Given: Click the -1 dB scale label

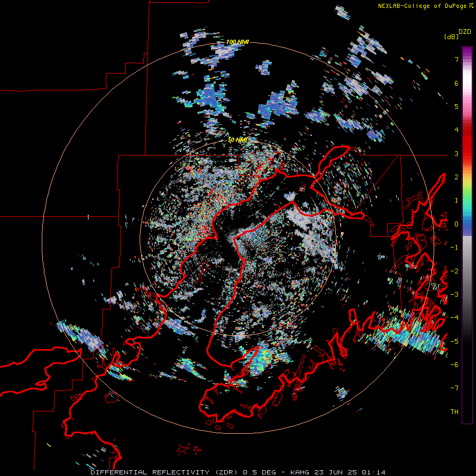Looking at the screenshot, I should [454, 248].
